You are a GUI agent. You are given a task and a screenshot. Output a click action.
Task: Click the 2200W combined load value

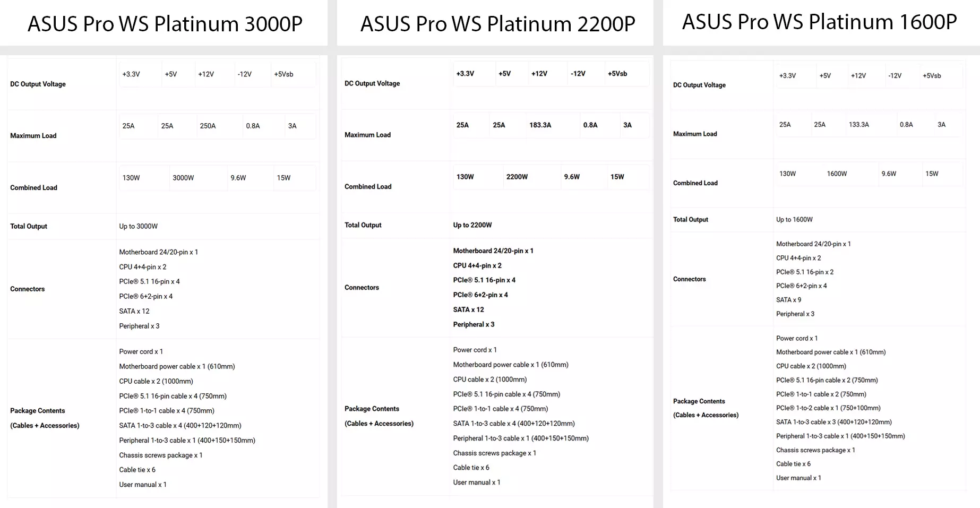click(x=517, y=177)
